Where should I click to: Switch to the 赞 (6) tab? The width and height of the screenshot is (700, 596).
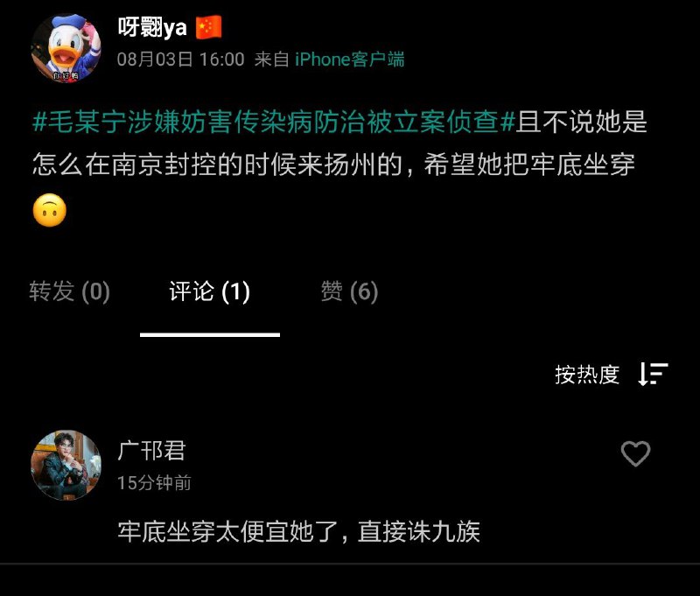click(349, 291)
